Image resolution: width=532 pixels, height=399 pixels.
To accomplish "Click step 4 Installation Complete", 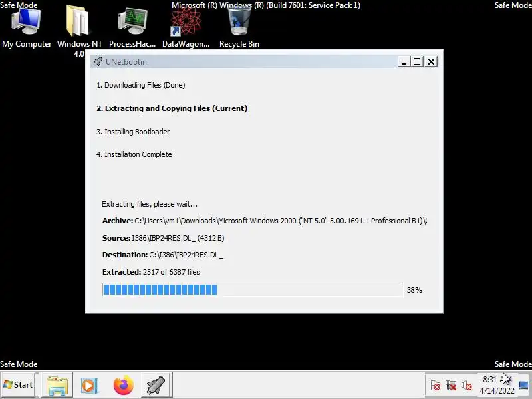I will tap(134, 154).
